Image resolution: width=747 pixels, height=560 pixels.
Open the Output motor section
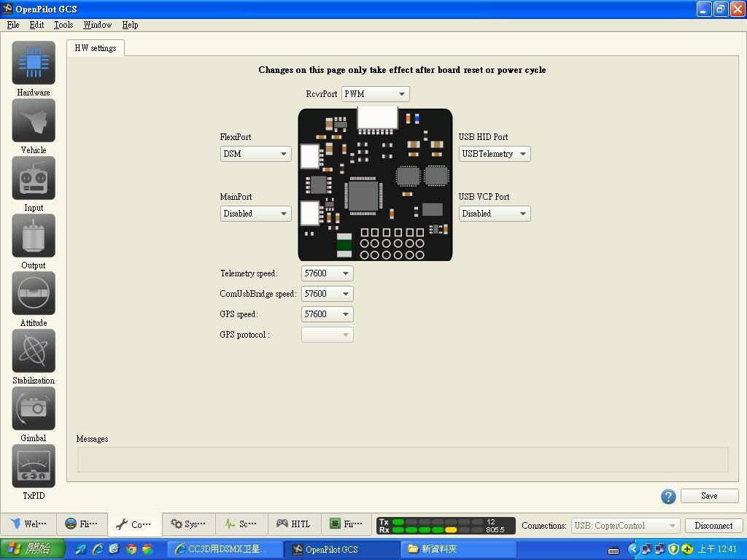(34, 236)
